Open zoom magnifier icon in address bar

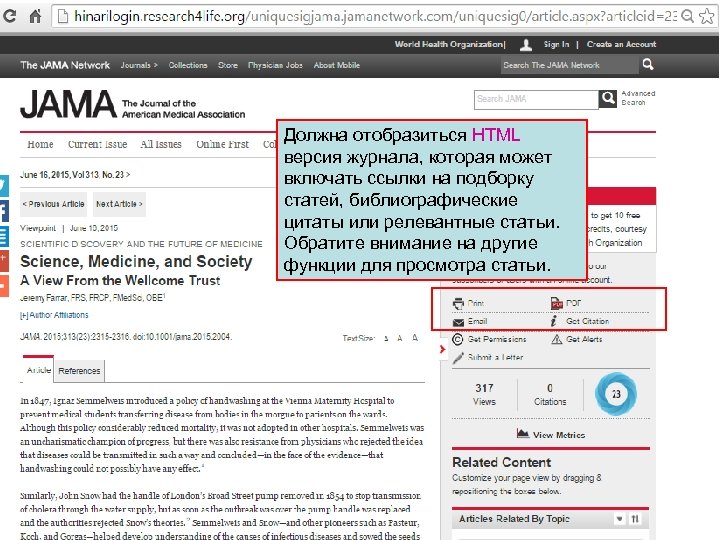pyautogui.click(x=687, y=17)
